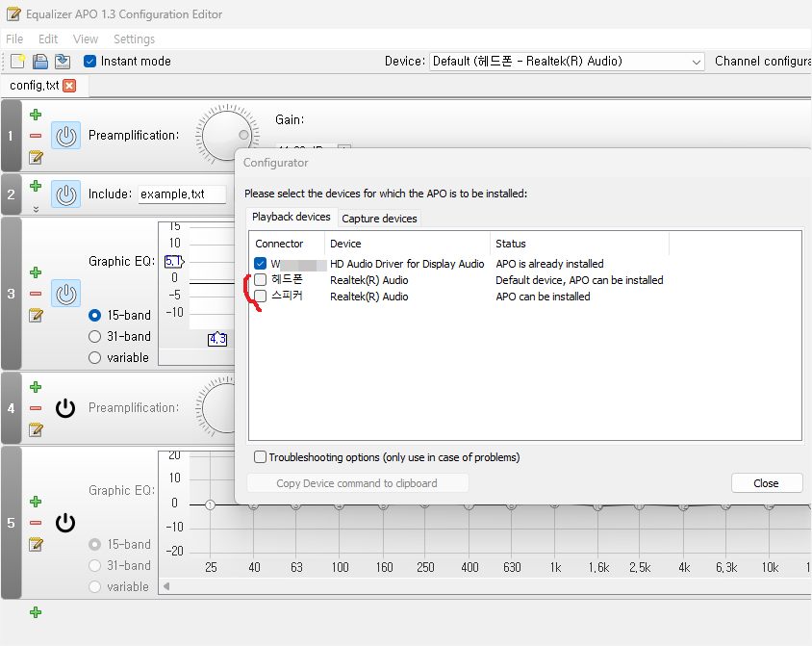
Task: Close the config.txt tab
Action: pyautogui.click(x=69, y=86)
